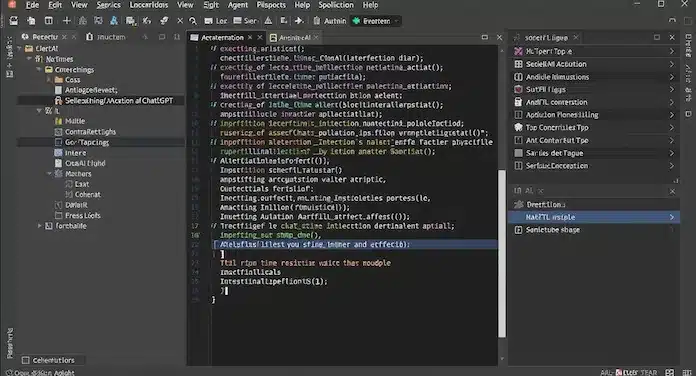Expand the highlighted MatFTL item chevron

click(x=672, y=217)
